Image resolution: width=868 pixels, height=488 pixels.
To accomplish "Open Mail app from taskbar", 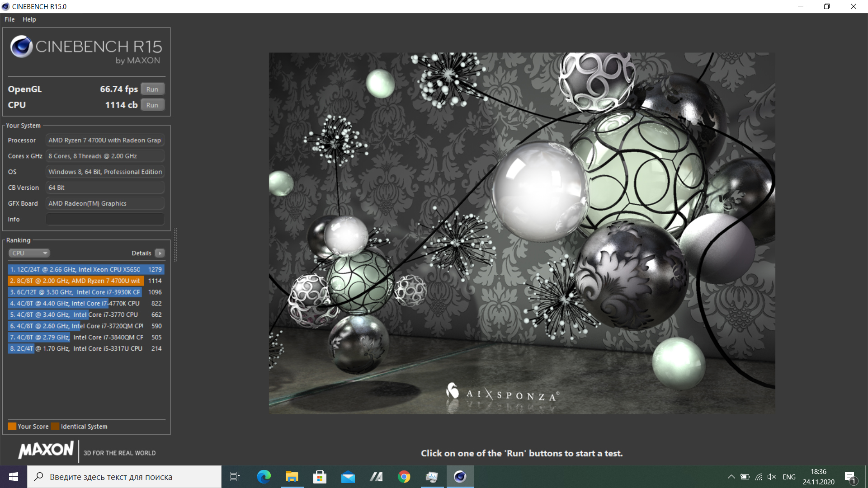I will 348,477.
